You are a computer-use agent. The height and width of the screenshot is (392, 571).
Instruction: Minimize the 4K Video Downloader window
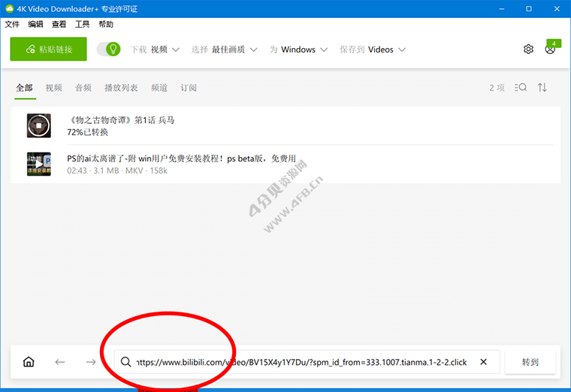[x=502, y=9]
